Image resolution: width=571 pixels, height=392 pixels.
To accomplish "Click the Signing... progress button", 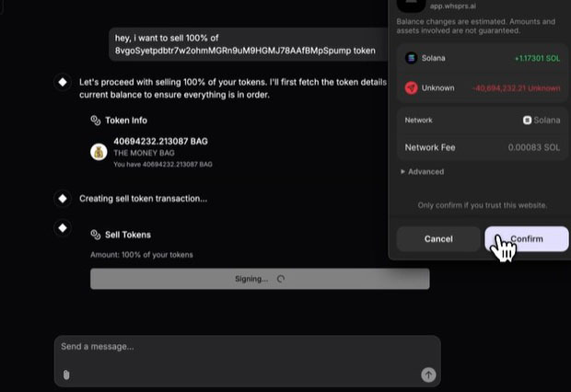I will [260, 279].
